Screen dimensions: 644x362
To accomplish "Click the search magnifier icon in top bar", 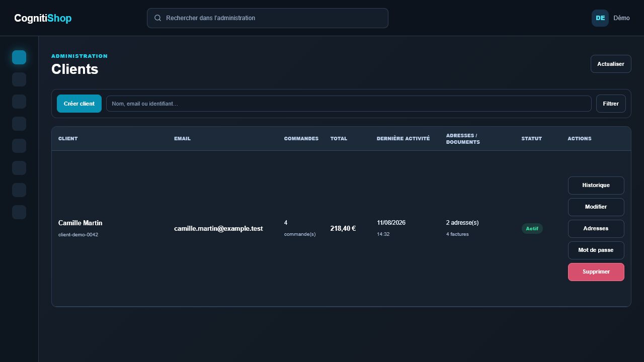I will tap(157, 18).
